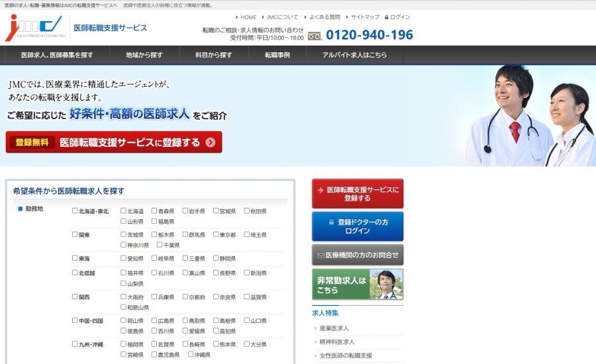This screenshot has height=364, width=596.
Task: Click arrow icon on red sidebar register button
Action: tap(321, 190)
